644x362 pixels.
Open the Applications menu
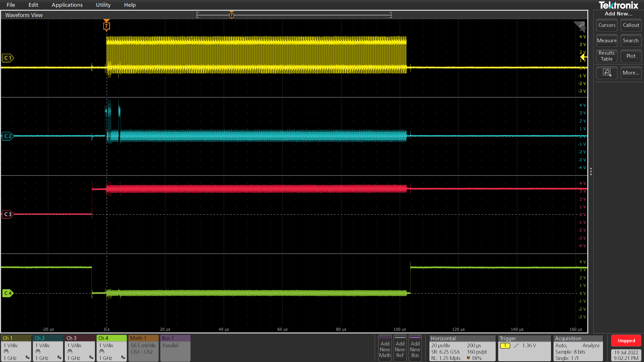point(67,5)
